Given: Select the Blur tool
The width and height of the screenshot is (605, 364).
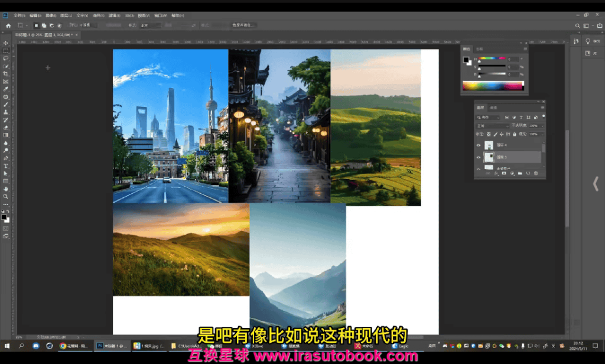Looking at the screenshot, I should click(x=6, y=143).
